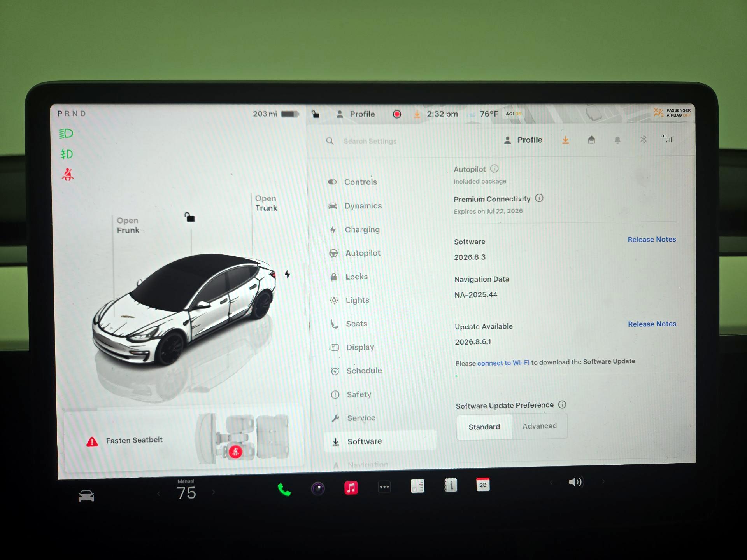747x560 pixels.
Task: Select the Software settings menu
Action: [x=380, y=441]
